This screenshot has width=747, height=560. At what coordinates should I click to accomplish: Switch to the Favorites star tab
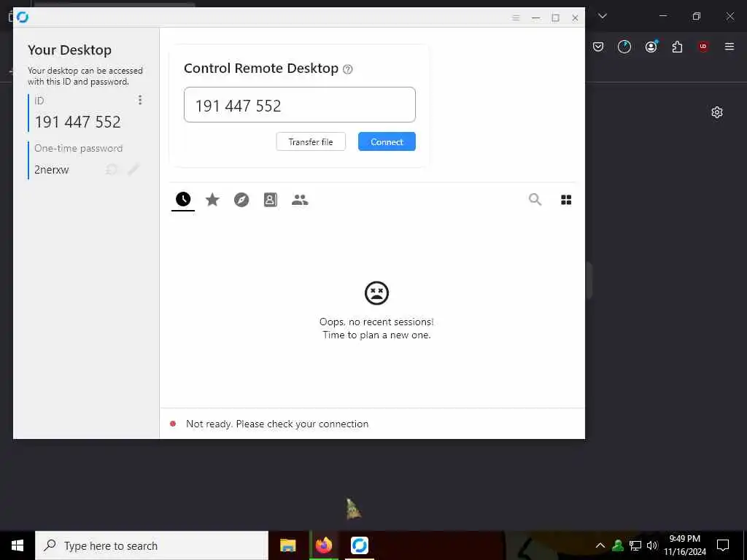(x=212, y=200)
